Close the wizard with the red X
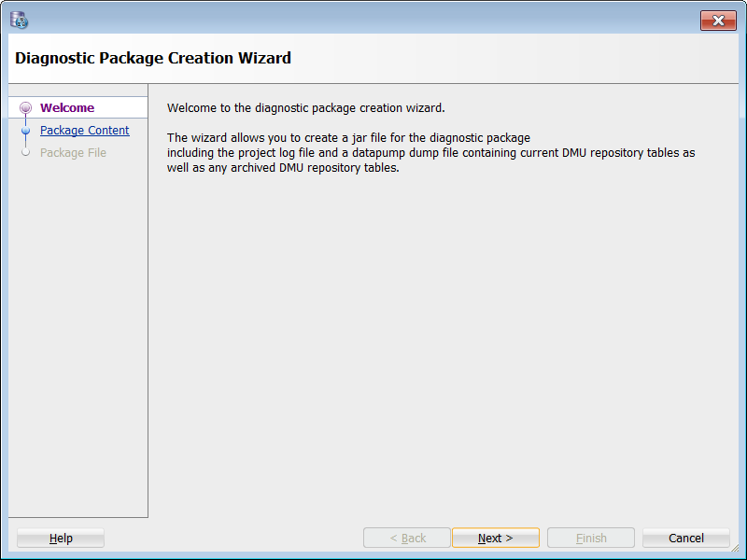 [x=717, y=21]
